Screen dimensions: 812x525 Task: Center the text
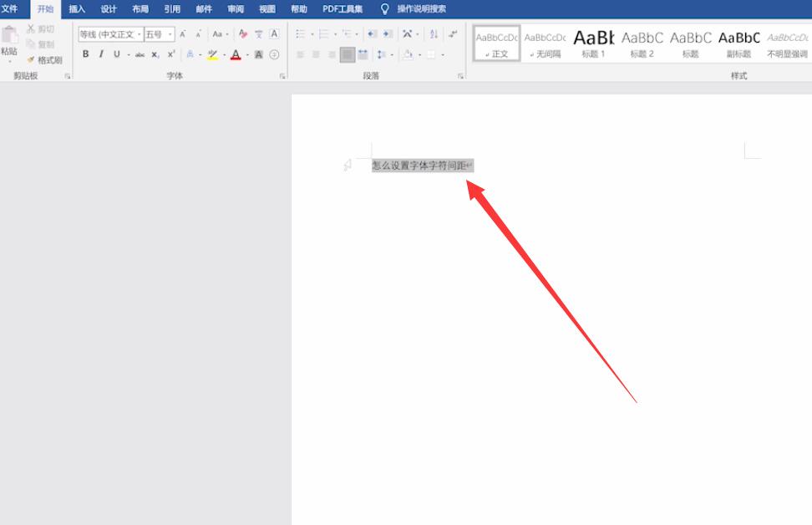coord(316,54)
